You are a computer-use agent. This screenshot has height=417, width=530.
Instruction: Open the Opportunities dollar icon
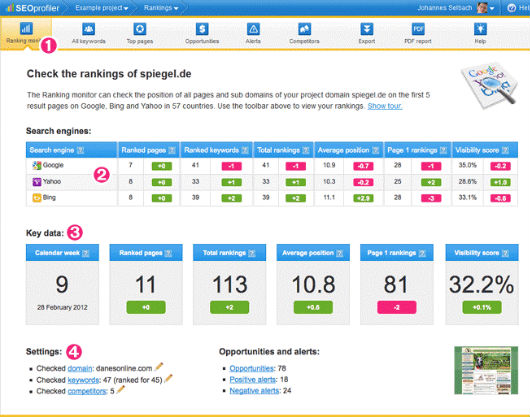click(x=202, y=29)
